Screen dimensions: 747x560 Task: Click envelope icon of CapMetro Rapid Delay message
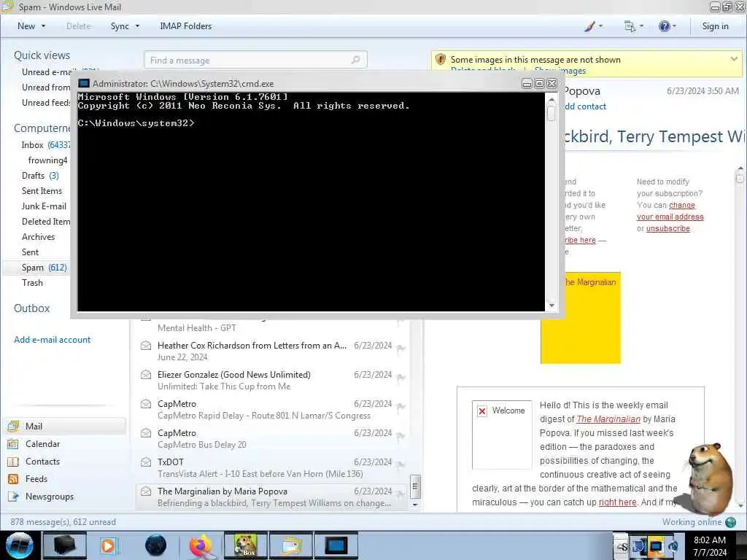[146, 404]
